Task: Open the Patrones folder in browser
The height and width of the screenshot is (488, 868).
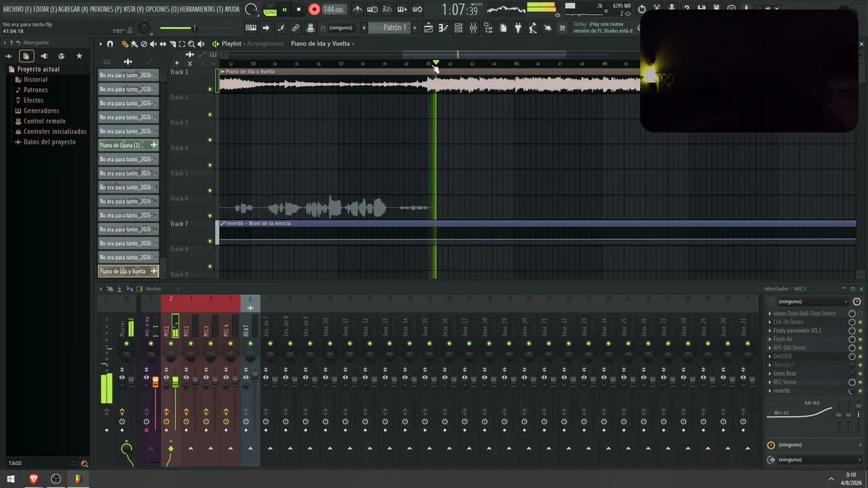Action: pyautogui.click(x=35, y=89)
